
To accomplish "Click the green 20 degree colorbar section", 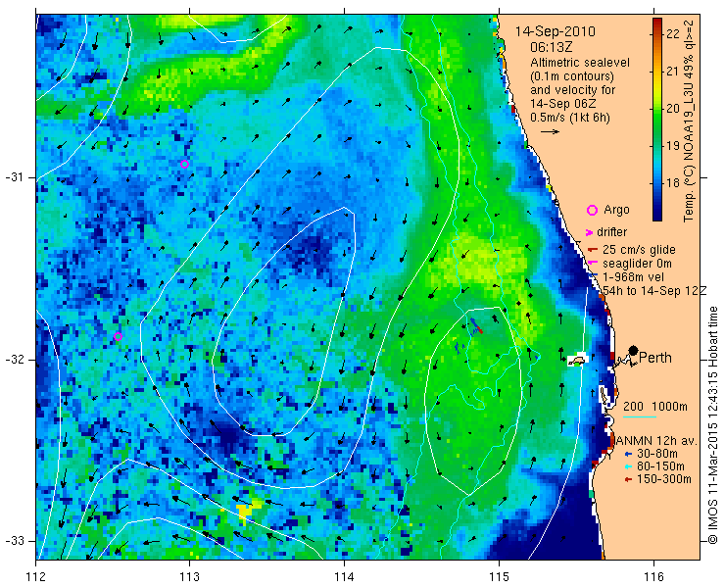I will point(657,109).
